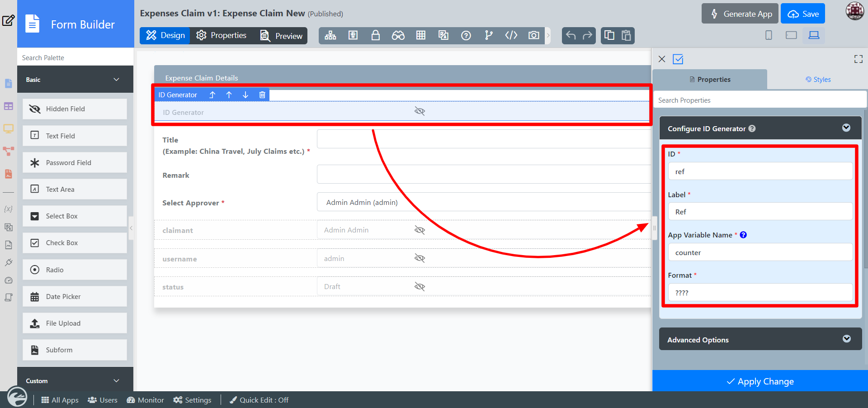Toggle visibility eye on ID Generator field

point(420,111)
